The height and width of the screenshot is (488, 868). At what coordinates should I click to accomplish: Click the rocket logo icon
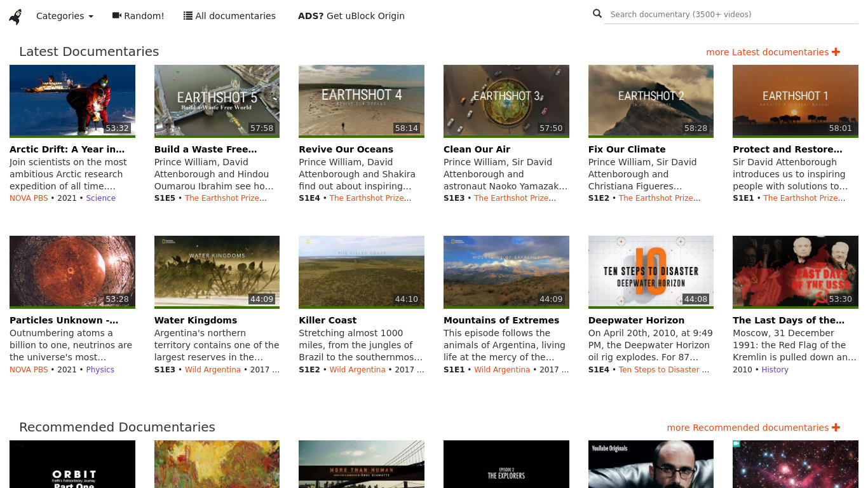(15, 17)
